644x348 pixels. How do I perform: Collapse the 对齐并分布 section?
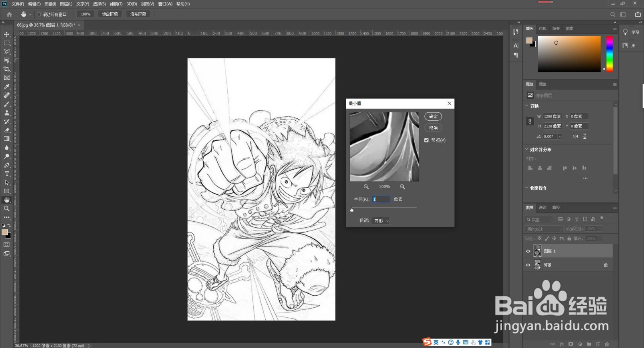coord(526,149)
